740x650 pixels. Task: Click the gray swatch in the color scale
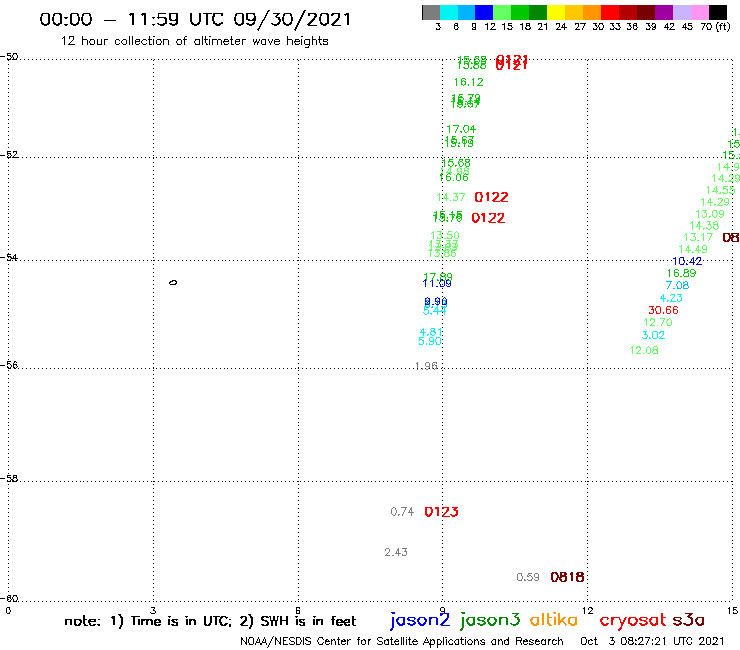pyautogui.click(x=431, y=12)
